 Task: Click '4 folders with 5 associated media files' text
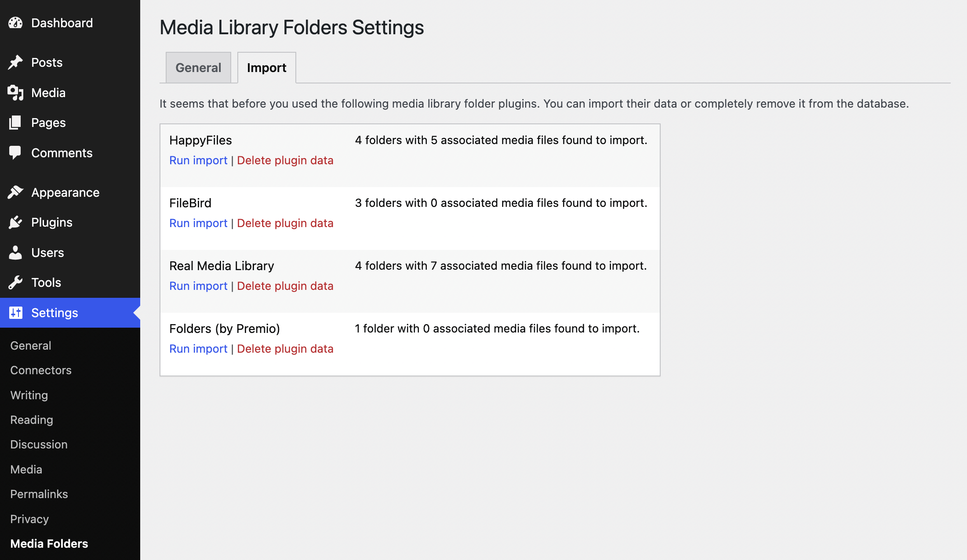click(501, 140)
